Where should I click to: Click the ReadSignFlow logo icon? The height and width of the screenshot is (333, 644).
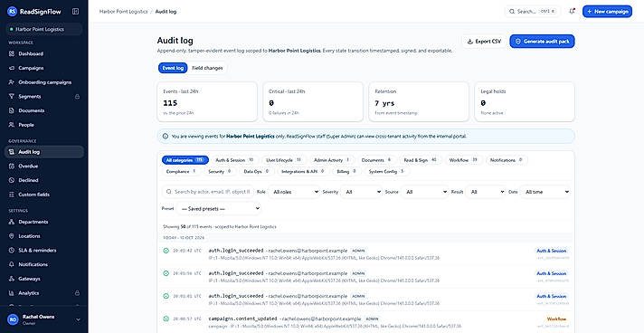click(x=13, y=12)
